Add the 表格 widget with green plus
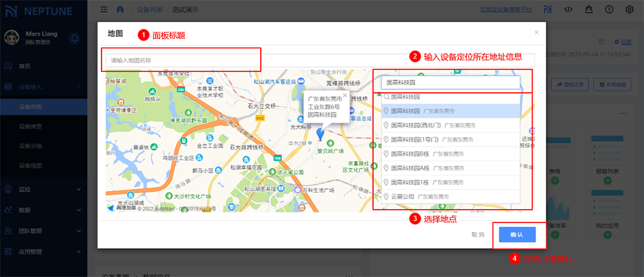This screenshot has height=277, width=644. point(555,181)
